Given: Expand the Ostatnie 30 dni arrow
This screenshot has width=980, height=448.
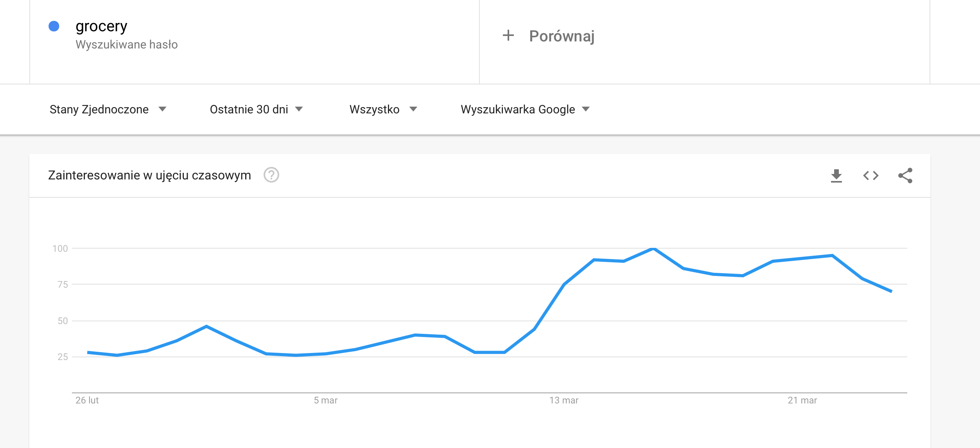Looking at the screenshot, I should click(x=299, y=109).
